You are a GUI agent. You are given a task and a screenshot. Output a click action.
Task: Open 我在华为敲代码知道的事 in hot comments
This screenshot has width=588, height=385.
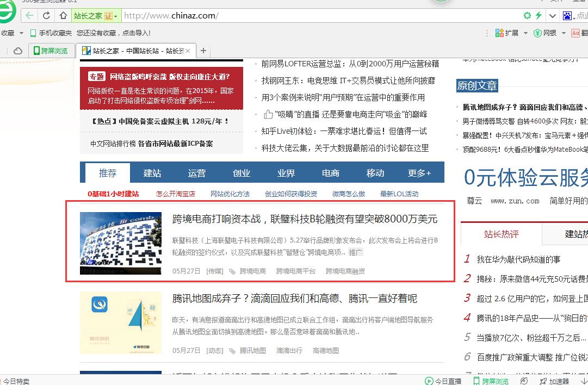point(518,259)
